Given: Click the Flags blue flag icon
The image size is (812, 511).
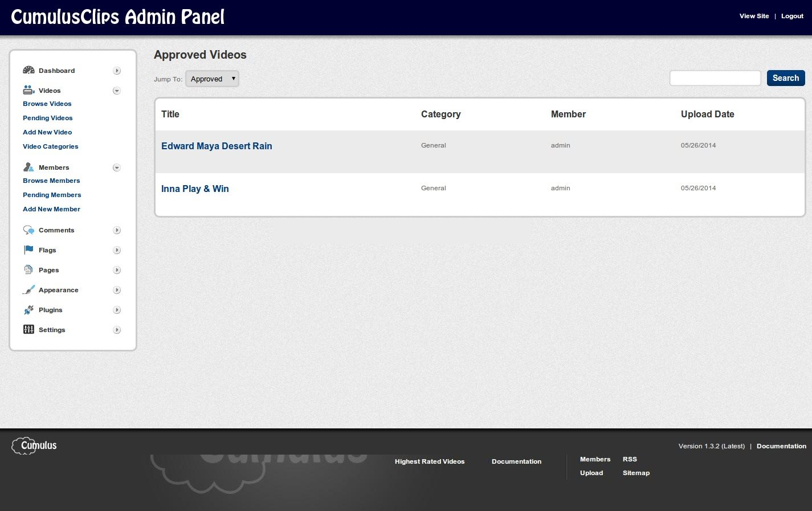Looking at the screenshot, I should (28, 250).
